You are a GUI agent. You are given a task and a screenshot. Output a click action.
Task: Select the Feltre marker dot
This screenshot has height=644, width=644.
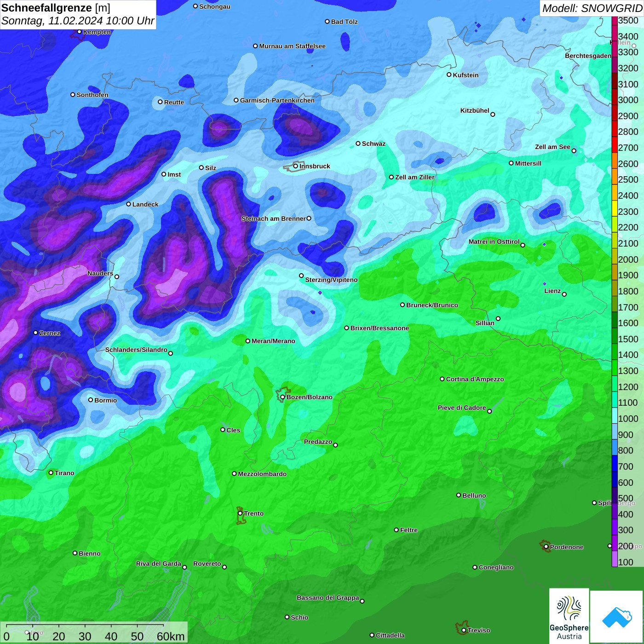coord(396,530)
